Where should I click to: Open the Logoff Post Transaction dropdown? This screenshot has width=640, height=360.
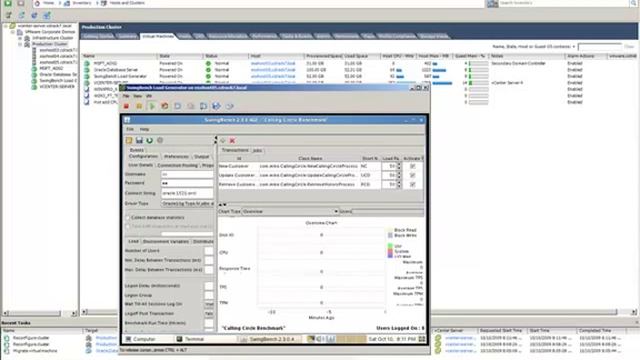pyautogui.click(x=209, y=314)
